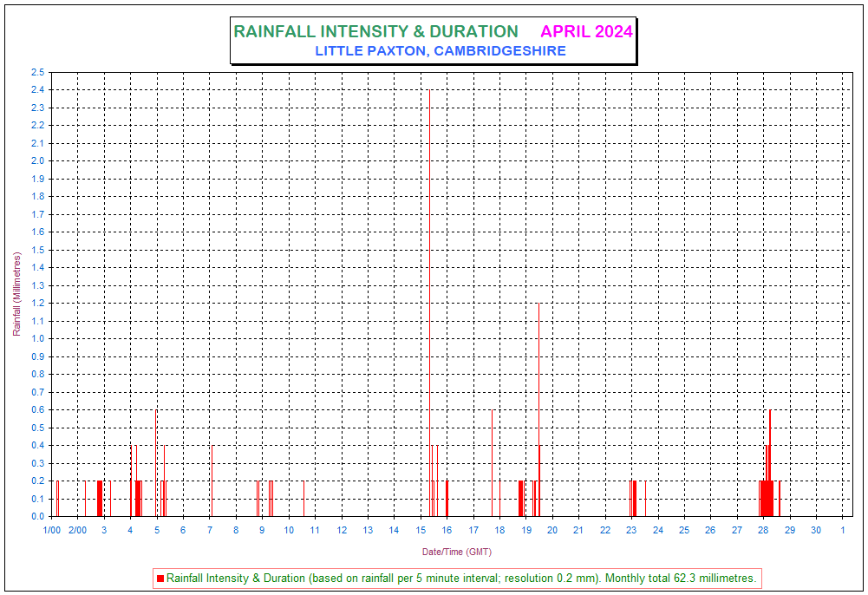This screenshot has height=595, width=868.
Task: Click the y-axis value '0.5'
Action: pyautogui.click(x=37, y=428)
